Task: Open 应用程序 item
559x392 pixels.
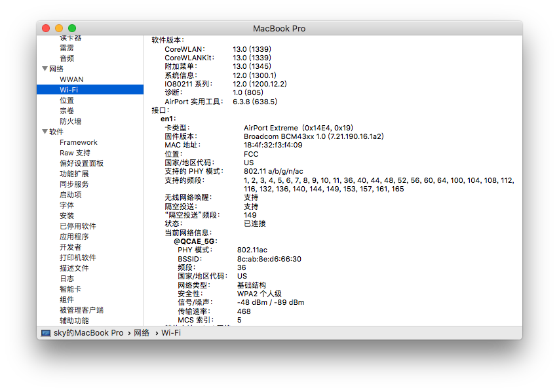Action: pos(74,237)
